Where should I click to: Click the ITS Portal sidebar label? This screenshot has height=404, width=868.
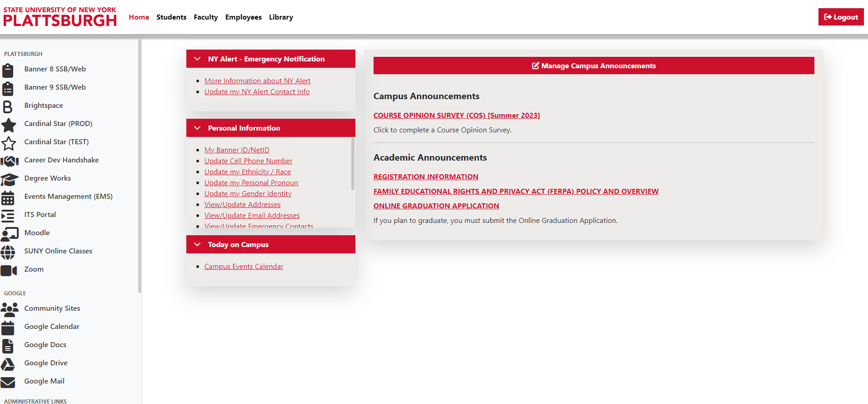coord(40,215)
